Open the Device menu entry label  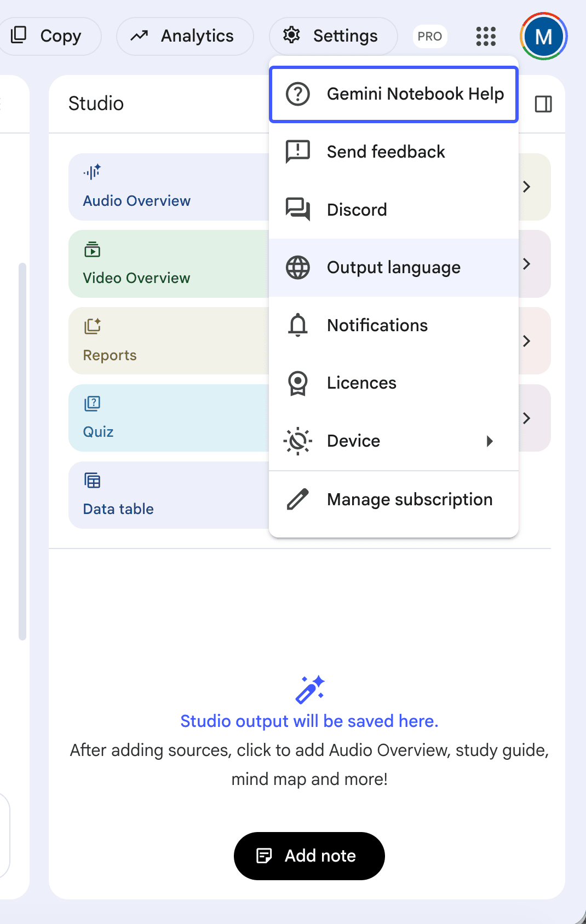pos(353,441)
